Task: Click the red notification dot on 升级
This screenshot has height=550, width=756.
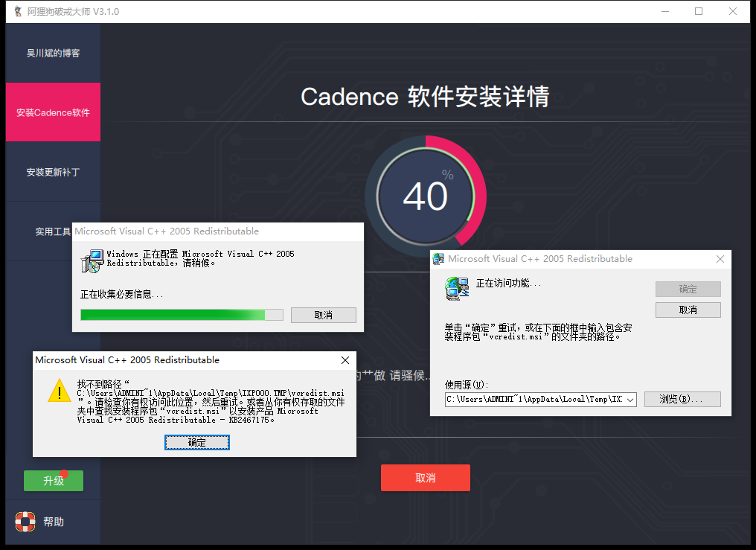Action: (64, 474)
